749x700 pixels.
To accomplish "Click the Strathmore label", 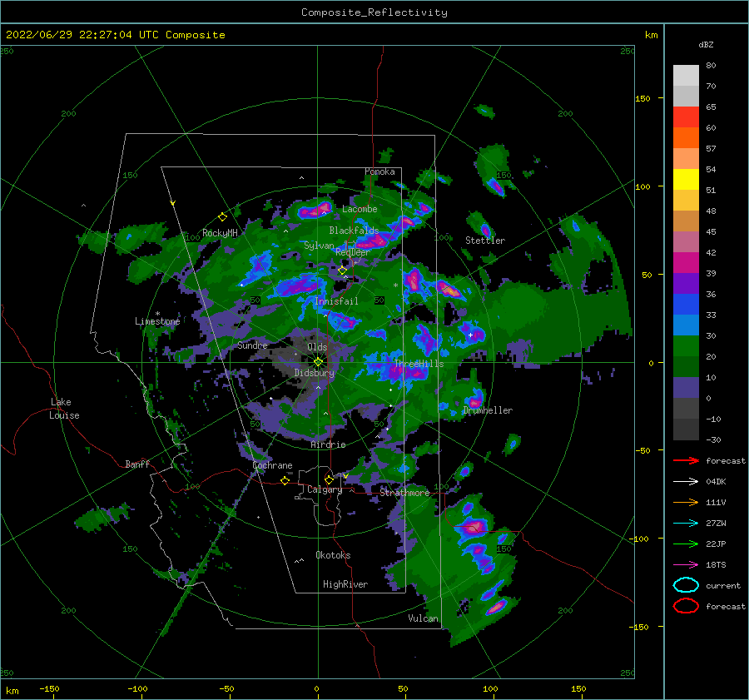I will (404, 493).
